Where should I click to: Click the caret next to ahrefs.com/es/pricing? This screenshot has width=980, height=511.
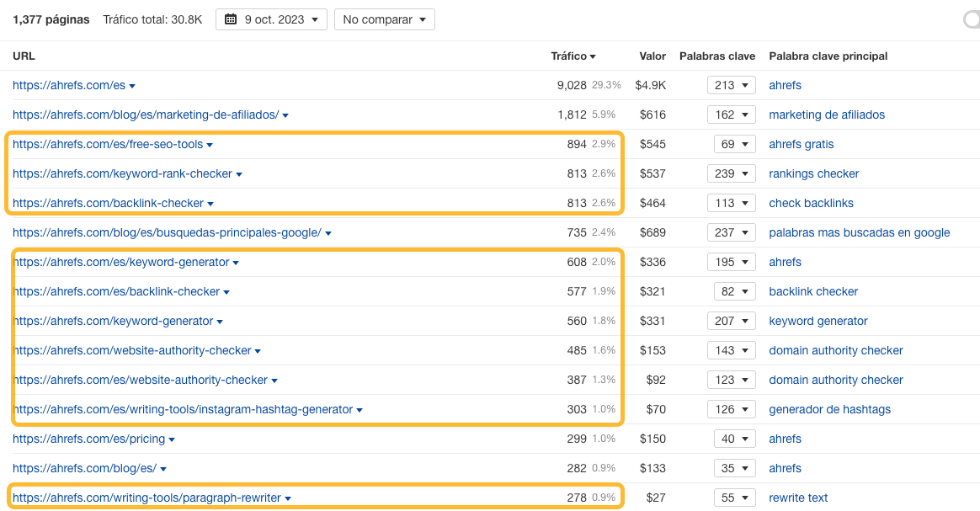[172, 439]
